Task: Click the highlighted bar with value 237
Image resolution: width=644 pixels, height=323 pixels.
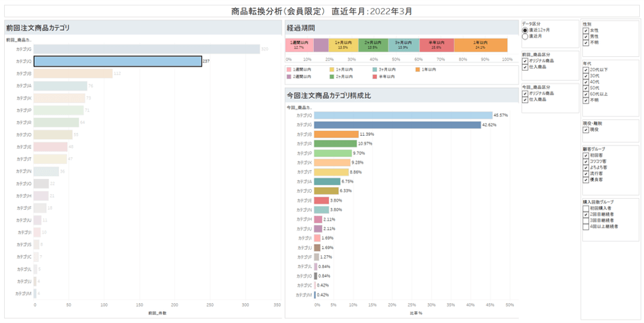Action: 118,61
